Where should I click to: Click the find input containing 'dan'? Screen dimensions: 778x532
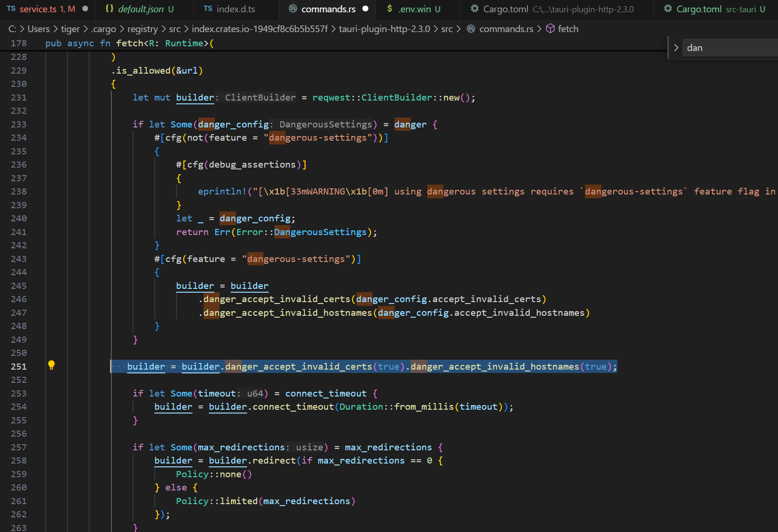pos(731,48)
